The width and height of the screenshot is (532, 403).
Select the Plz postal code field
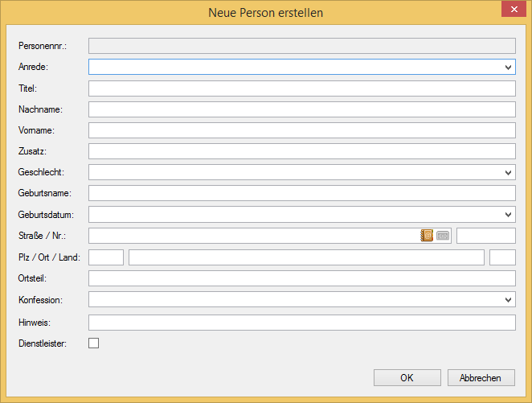(x=106, y=257)
